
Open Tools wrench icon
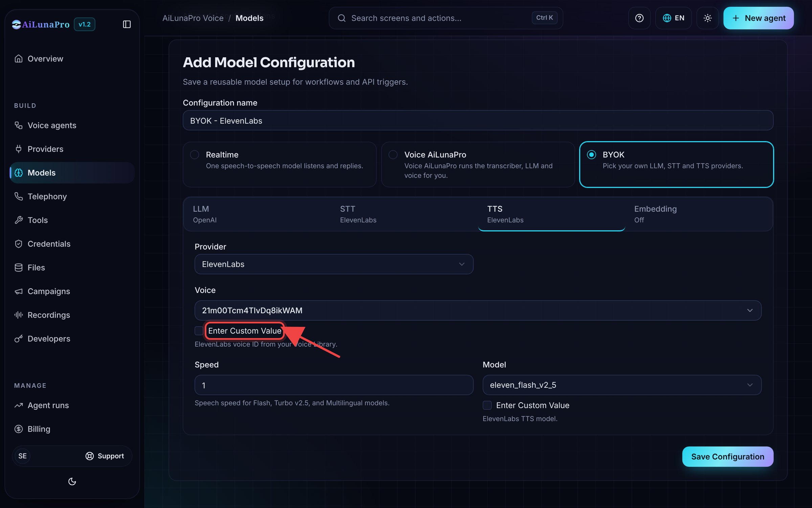(x=19, y=220)
